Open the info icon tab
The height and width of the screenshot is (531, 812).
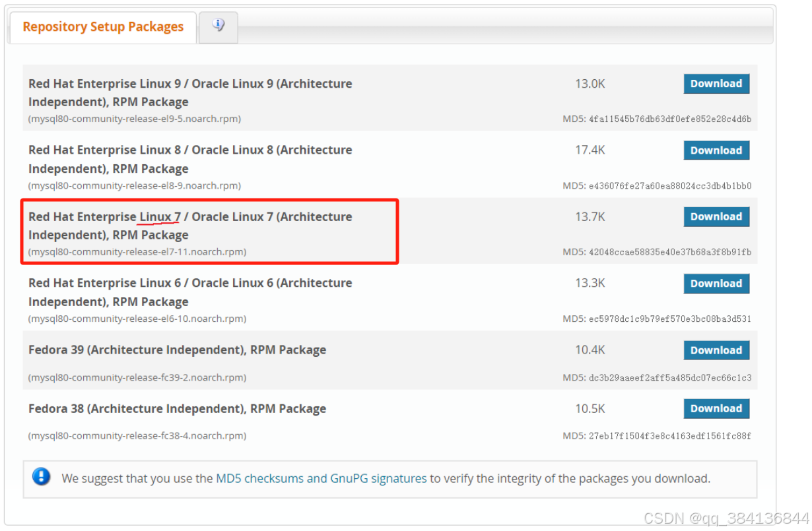[x=219, y=27]
